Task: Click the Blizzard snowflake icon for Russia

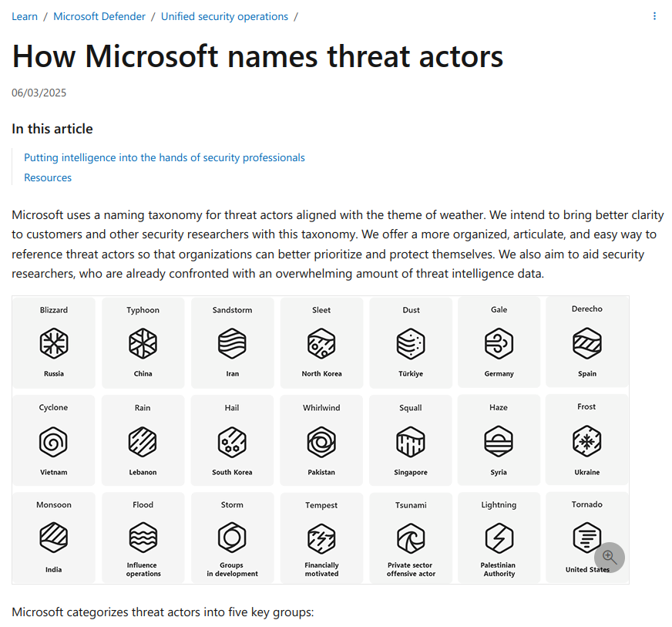Action: tap(54, 343)
